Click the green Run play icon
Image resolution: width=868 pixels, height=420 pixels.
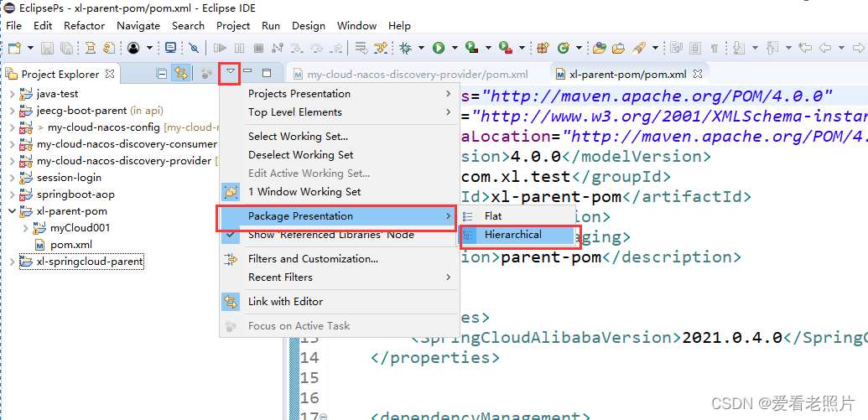pyautogui.click(x=439, y=48)
